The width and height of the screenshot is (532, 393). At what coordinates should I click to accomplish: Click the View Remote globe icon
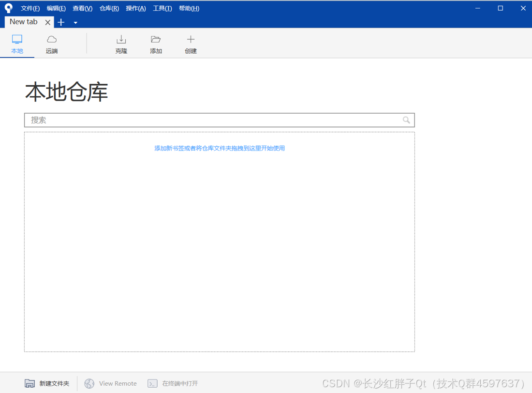pyautogui.click(x=89, y=383)
